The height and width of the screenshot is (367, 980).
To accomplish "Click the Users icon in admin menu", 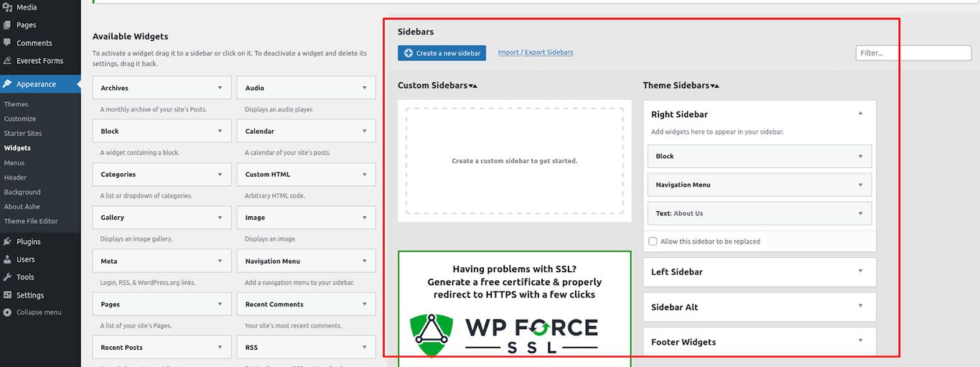I will pyautogui.click(x=7, y=259).
